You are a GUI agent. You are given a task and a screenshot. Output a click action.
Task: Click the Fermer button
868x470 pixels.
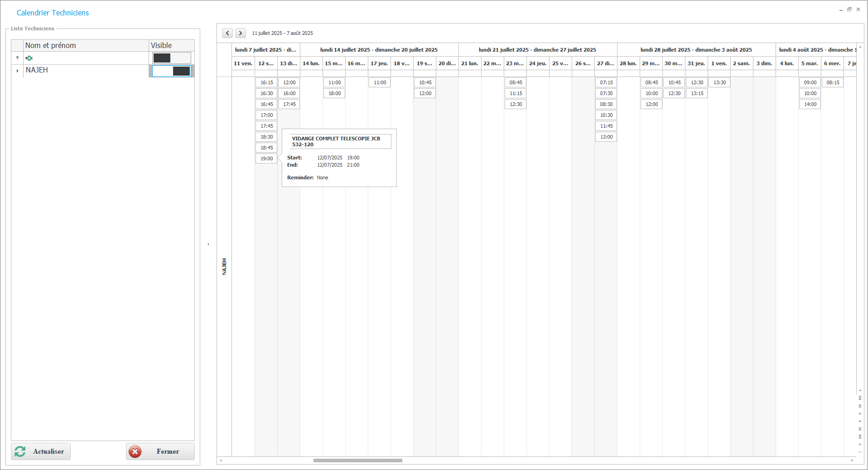[160, 451]
